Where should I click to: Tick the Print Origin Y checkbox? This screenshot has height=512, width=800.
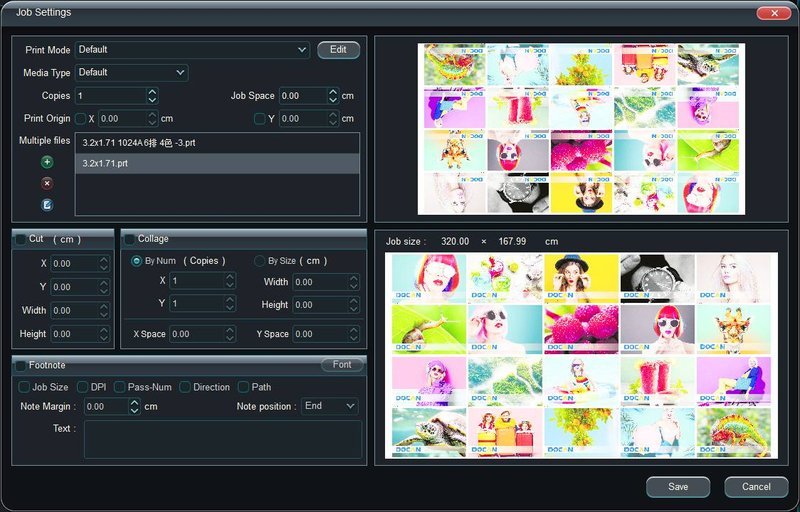pos(260,119)
